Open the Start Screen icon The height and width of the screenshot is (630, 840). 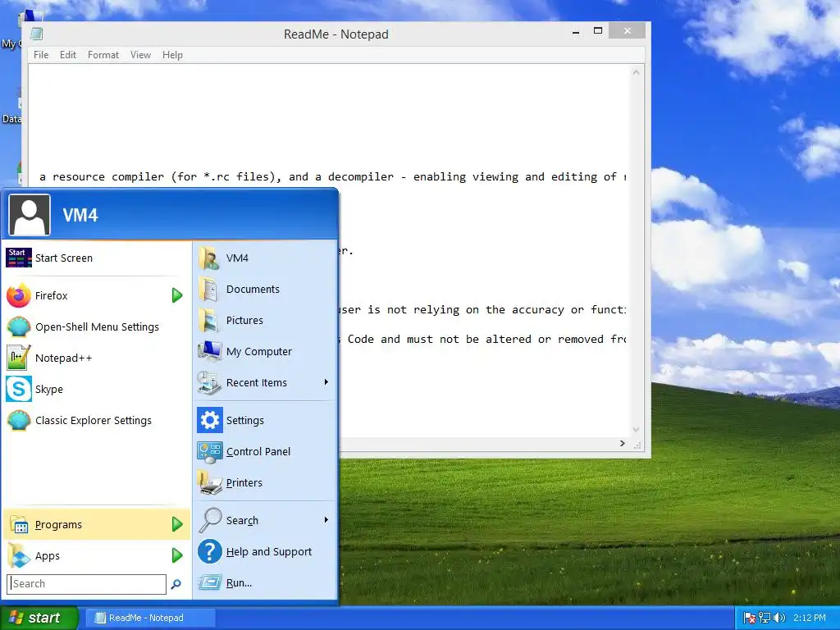[x=18, y=258]
